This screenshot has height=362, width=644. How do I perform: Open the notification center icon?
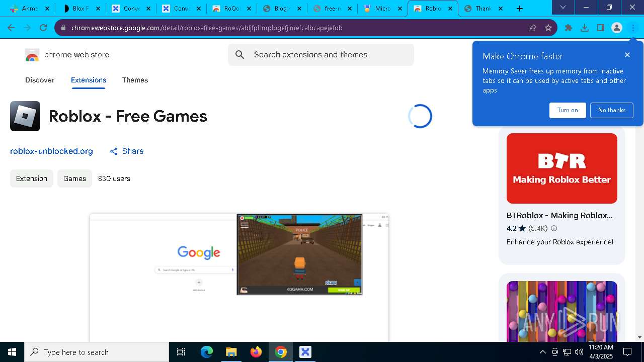(x=627, y=352)
